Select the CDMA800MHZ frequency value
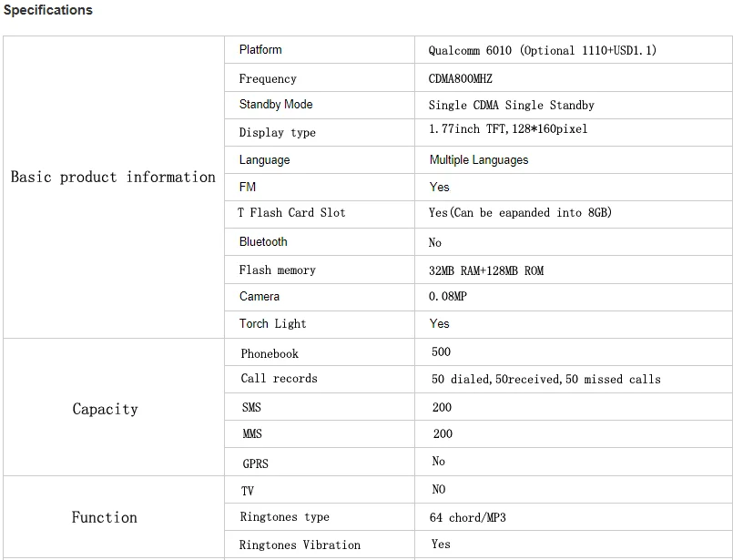 point(460,79)
